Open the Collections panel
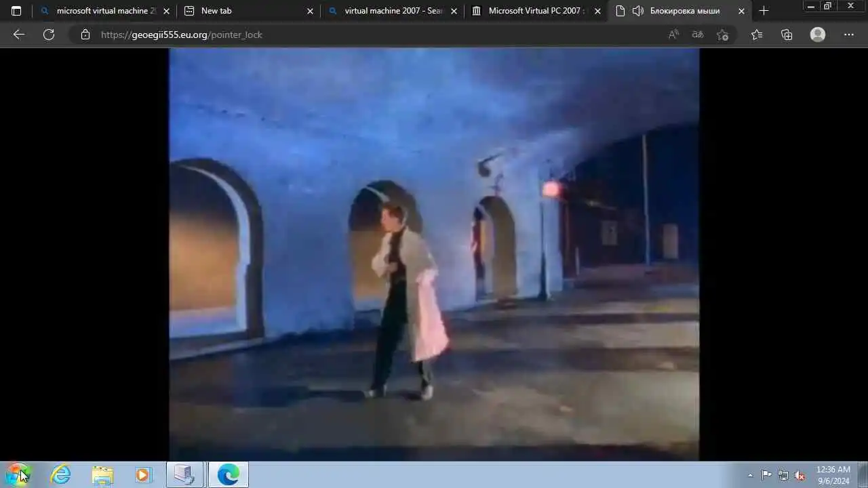Image resolution: width=868 pixels, height=488 pixels. 787,35
